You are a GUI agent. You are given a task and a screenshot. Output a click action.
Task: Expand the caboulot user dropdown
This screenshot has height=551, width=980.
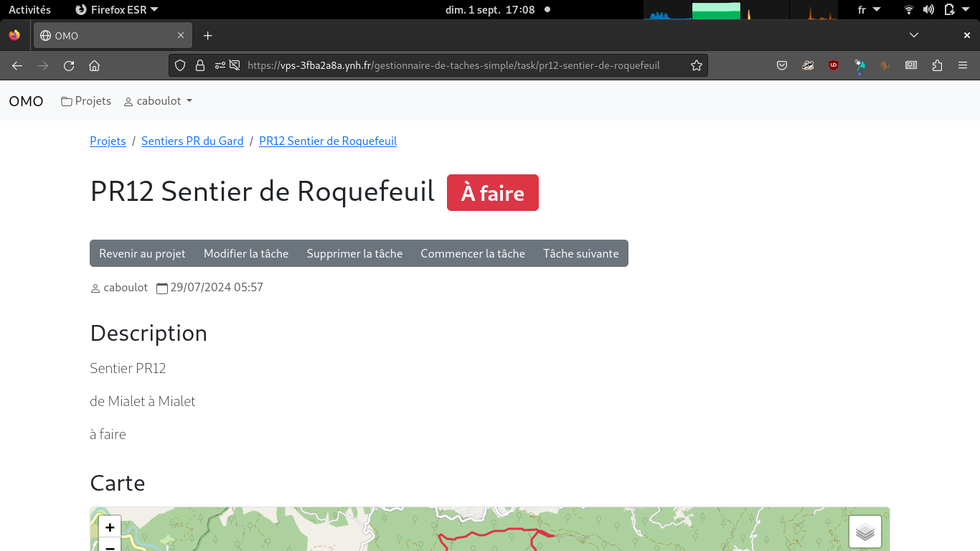point(159,101)
